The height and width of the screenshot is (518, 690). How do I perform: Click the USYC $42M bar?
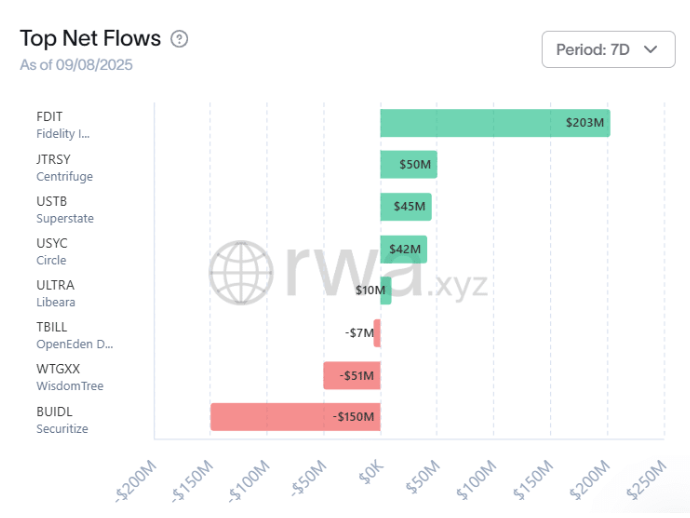pos(403,249)
